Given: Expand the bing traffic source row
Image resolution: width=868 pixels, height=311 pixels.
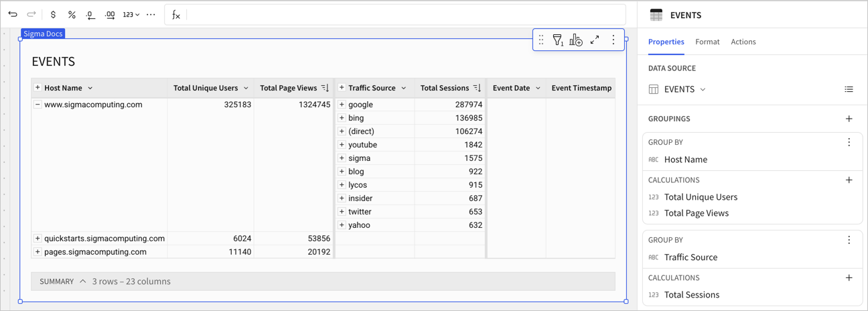Looking at the screenshot, I should tap(342, 118).
